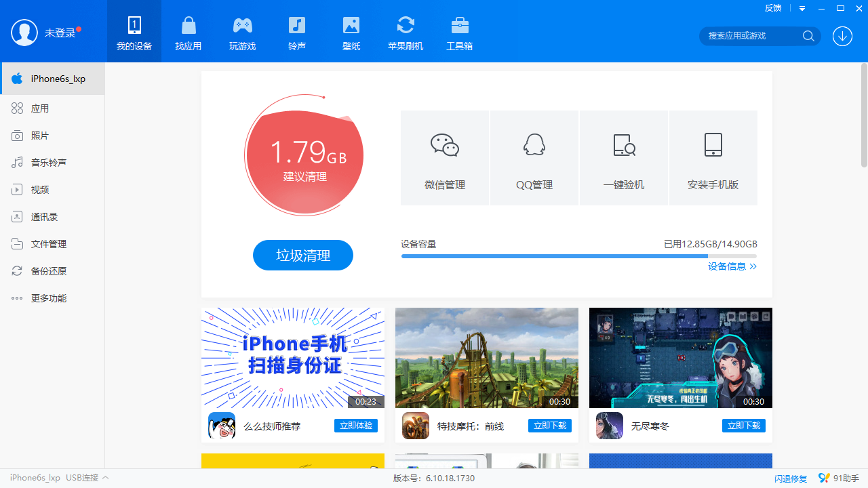Open QQ管理 management tool

tap(534, 157)
